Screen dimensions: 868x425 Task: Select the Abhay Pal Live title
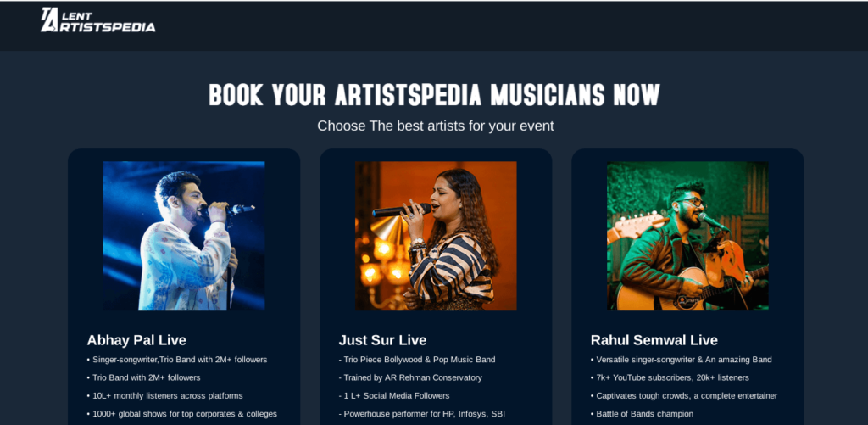(x=136, y=340)
